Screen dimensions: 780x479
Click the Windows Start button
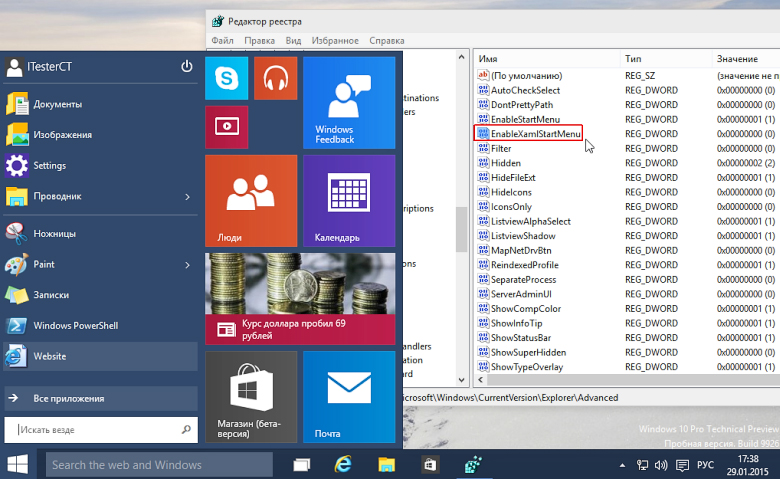click(17, 465)
